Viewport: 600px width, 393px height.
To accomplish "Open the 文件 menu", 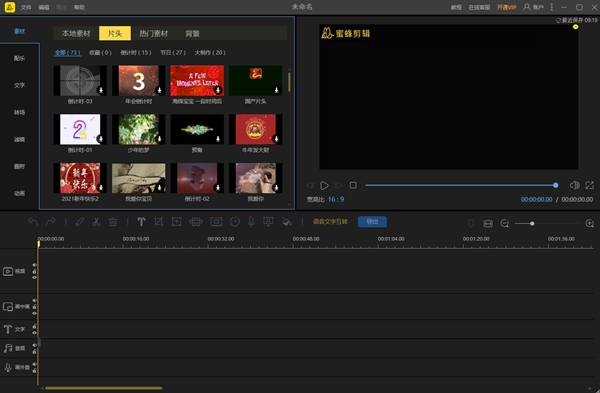I will coord(26,7).
